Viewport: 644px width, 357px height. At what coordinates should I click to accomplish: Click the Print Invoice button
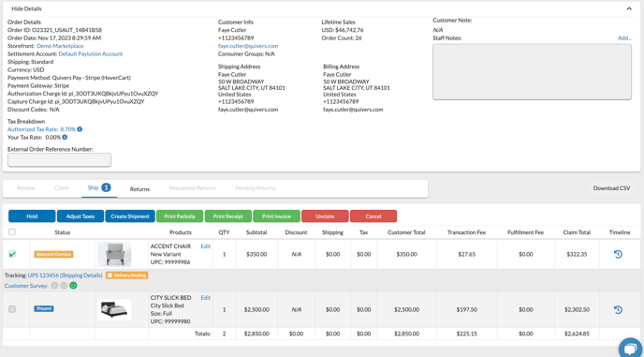tap(276, 216)
